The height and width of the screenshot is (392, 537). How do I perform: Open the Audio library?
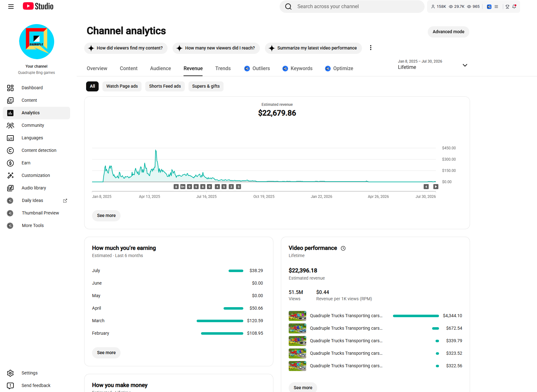tap(36, 188)
